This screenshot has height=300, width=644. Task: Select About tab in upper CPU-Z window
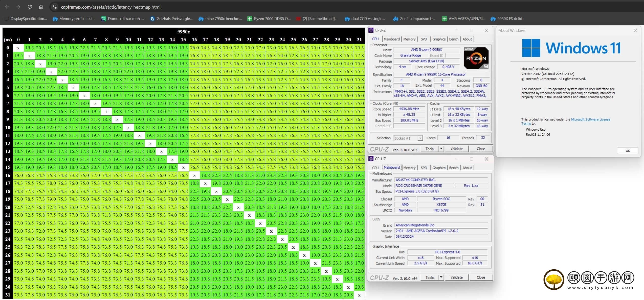pyautogui.click(x=467, y=39)
